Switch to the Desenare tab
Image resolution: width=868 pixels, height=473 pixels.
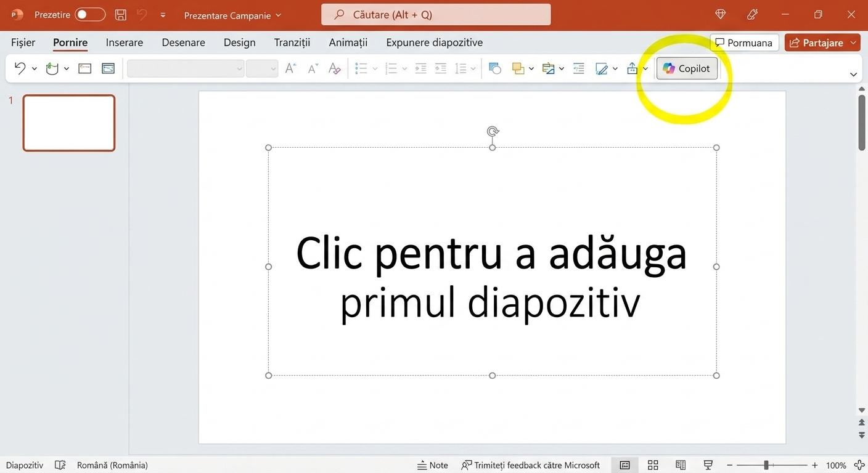[x=184, y=42]
